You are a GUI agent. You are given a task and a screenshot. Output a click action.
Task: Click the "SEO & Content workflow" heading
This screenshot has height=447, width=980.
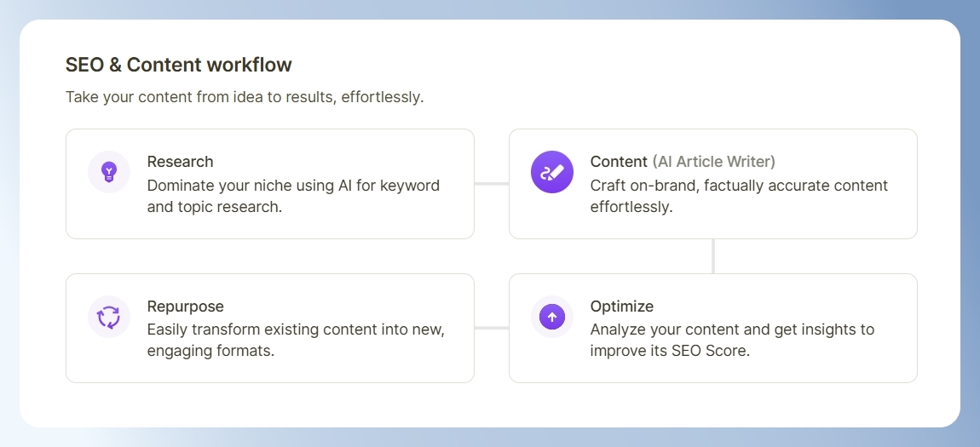[x=179, y=65]
